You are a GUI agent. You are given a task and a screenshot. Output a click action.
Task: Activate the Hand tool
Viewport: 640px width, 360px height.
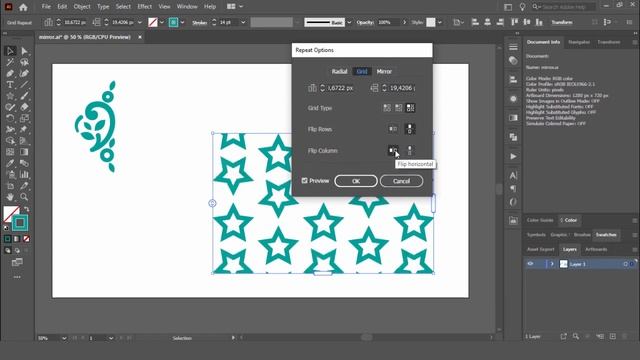point(10,197)
